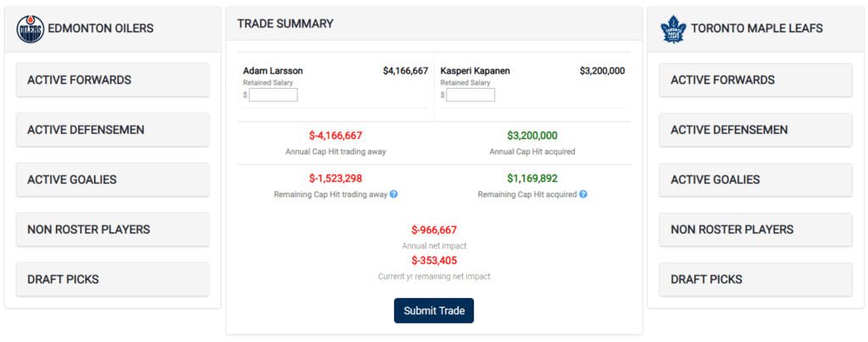
Task: Click help icon beside Remaining Cap Hit acquired
Action: coord(582,195)
